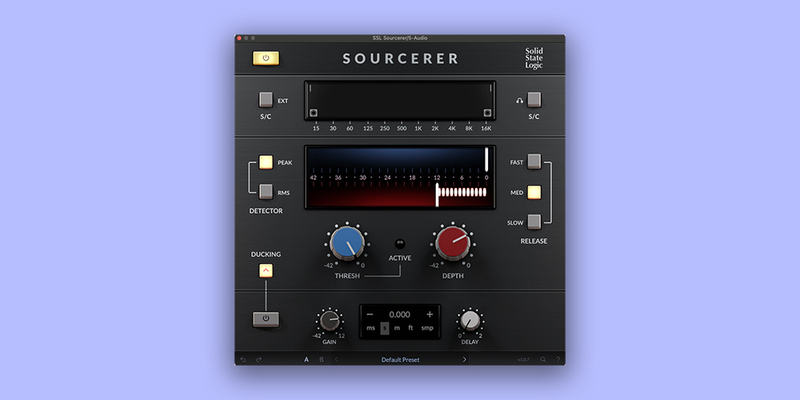Image resolution: width=800 pixels, height=400 pixels.
Task: Select the PEAK detector mode
Action: tap(266, 162)
